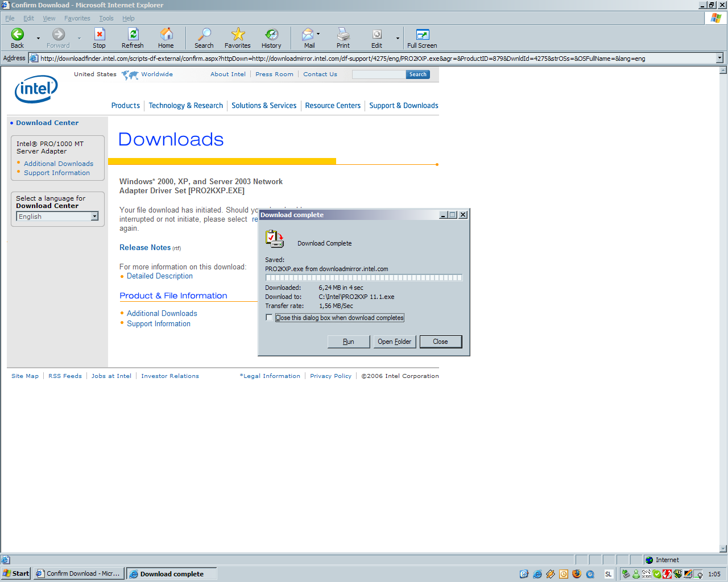Open the Release Notes link
Screen dimensions: 728x582
pos(145,247)
